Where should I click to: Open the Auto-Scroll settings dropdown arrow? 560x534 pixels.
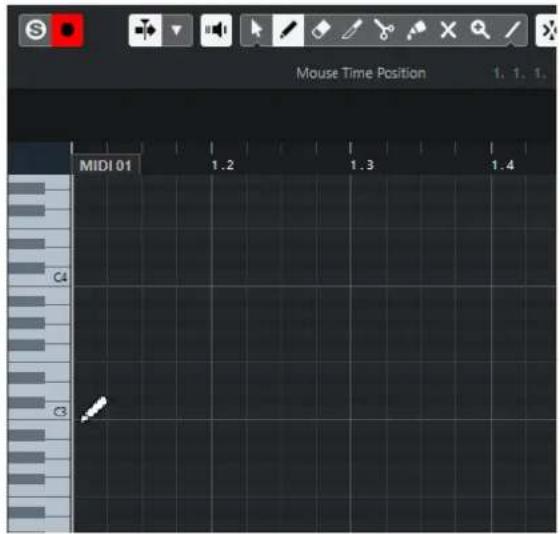(x=177, y=30)
